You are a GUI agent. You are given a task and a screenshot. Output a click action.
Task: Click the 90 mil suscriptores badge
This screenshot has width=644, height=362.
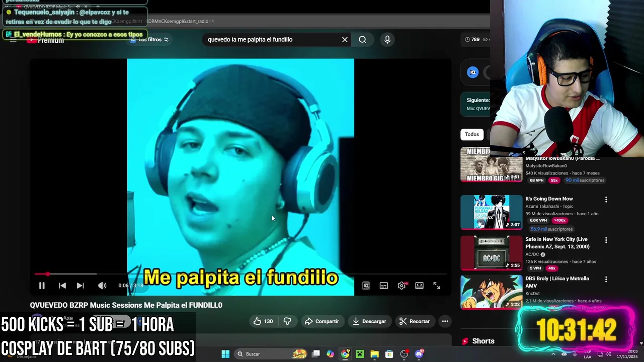(x=585, y=180)
